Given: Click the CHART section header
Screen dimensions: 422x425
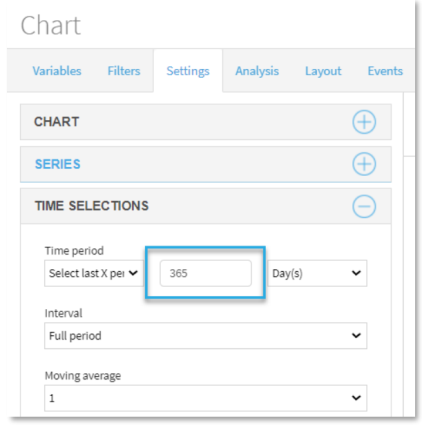Looking at the screenshot, I should [x=206, y=122].
